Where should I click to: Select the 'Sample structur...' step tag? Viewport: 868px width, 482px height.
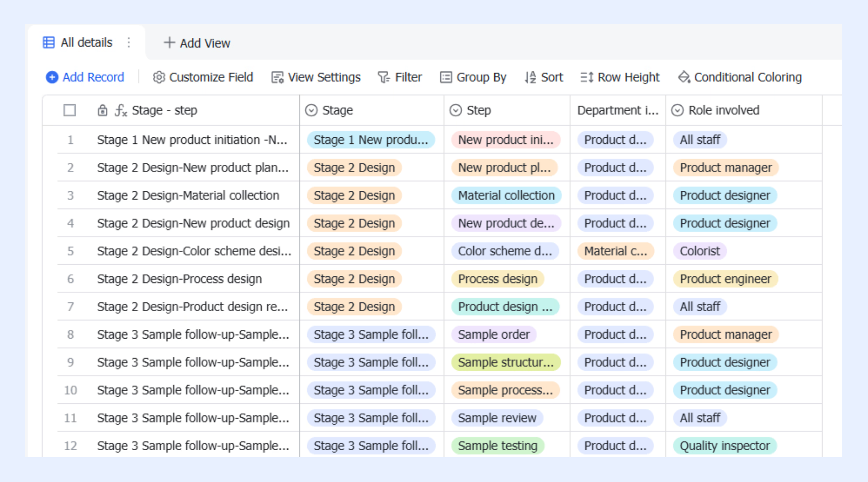(506, 362)
